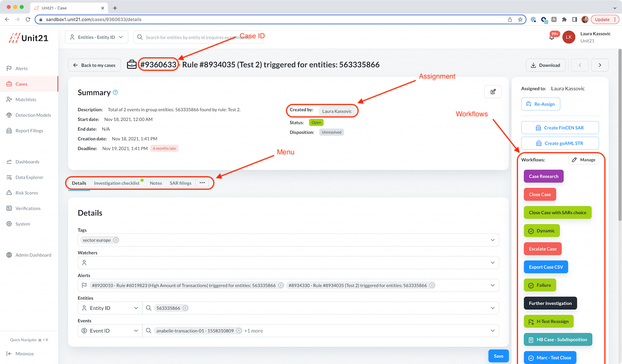Viewport: 622px width, 364px height.
Task: Switch to SAR filings tab
Action: (x=180, y=183)
